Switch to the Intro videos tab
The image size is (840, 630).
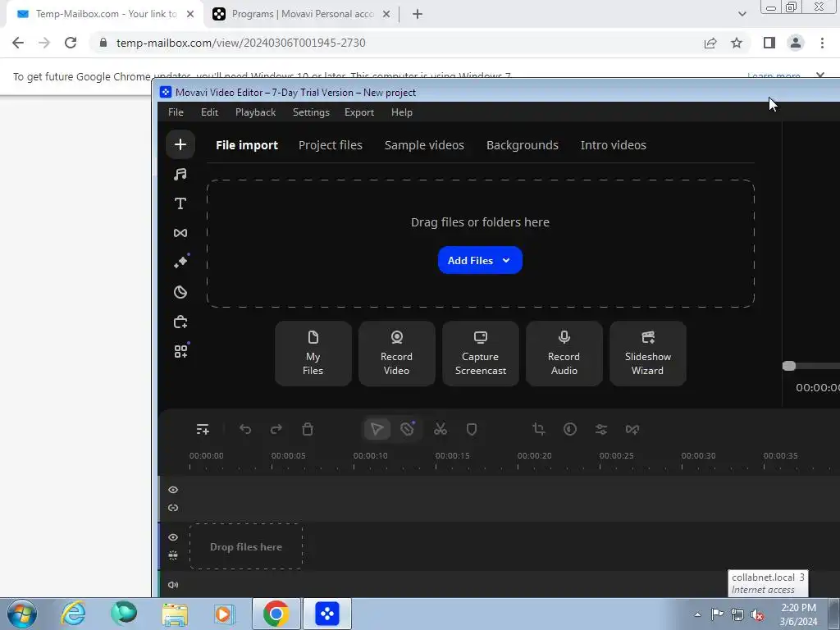click(x=614, y=145)
